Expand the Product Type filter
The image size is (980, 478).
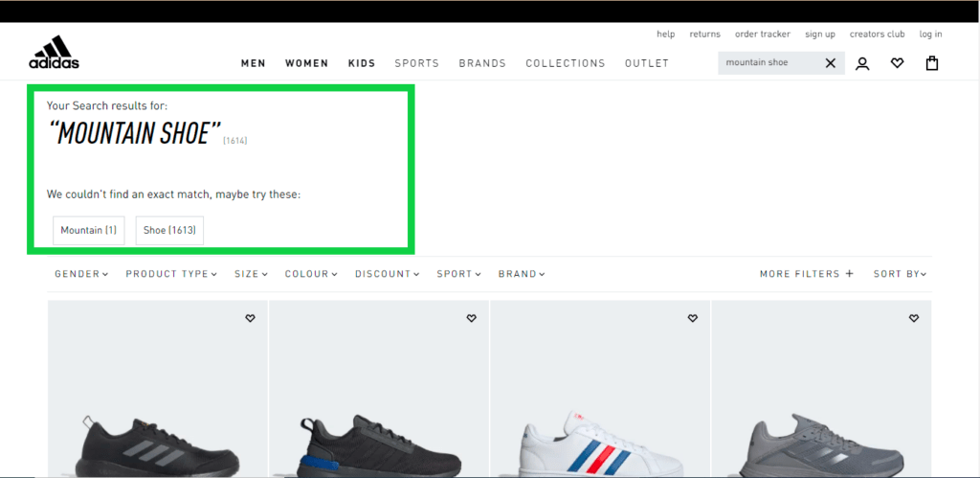171,274
